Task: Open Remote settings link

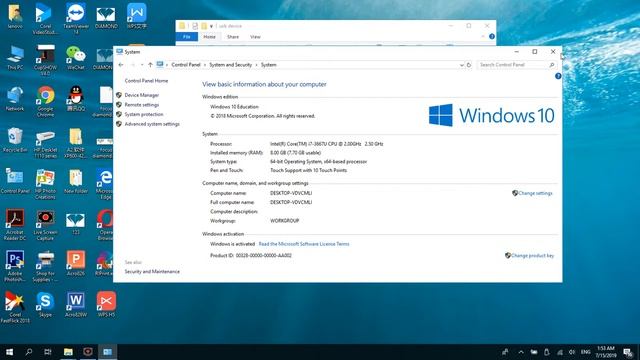Action: 142,105
